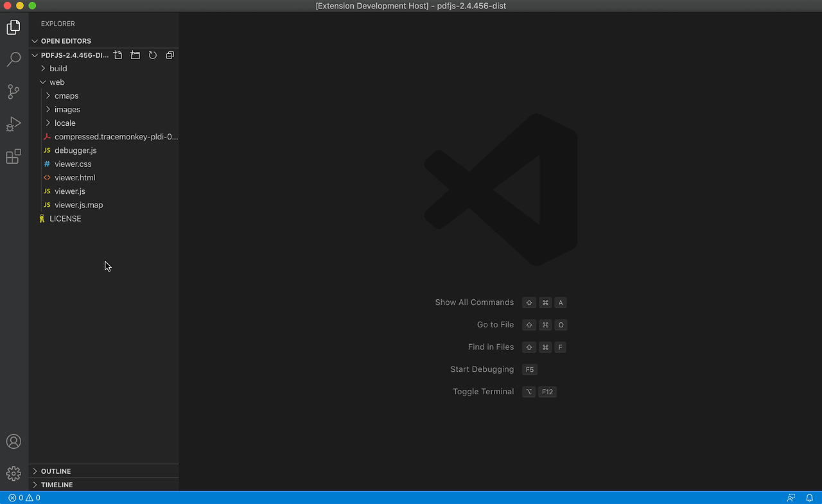Open the viewer.js file

click(103, 191)
